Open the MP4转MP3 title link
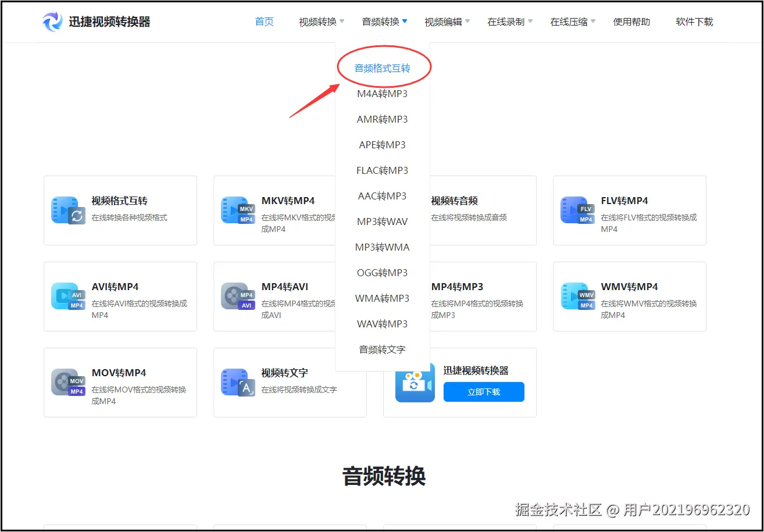The image size is (764, 532). 458,287
